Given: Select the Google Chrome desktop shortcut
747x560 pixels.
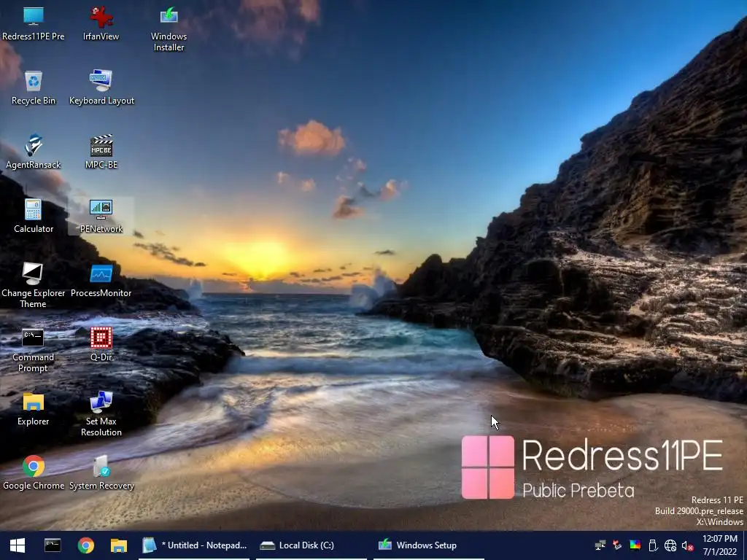Looking at the screenshot, I should pyautogui.click(x=34, y=473).
